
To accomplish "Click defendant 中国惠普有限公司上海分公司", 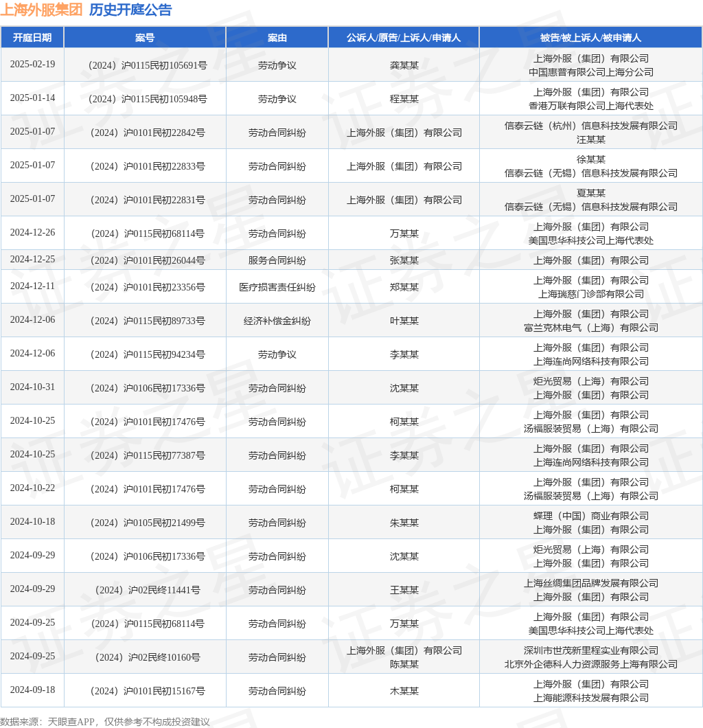I will (x=590, y=72).
